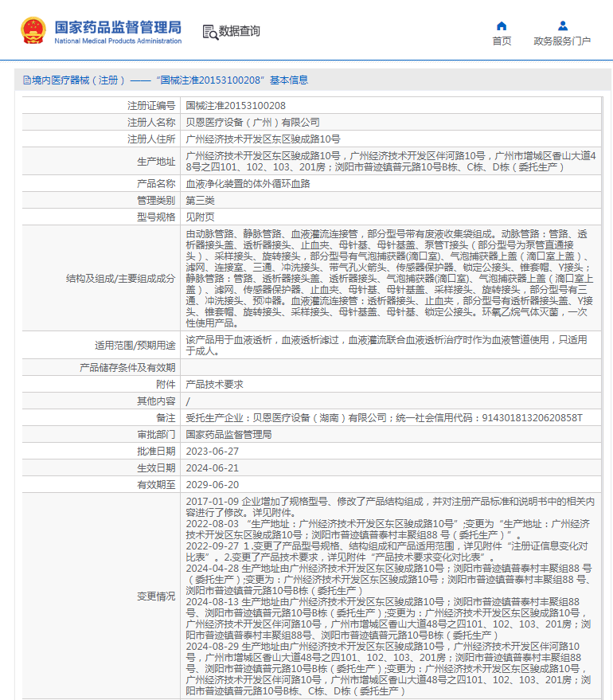Click the 管理类别 label

click(156, 201)
